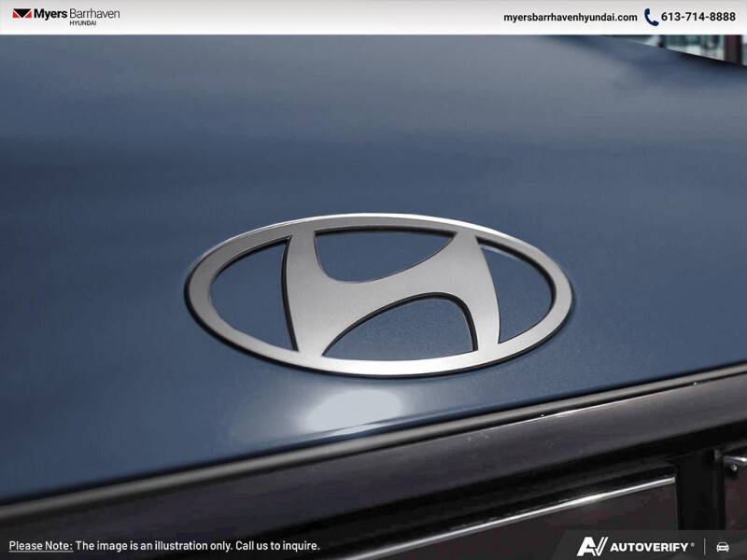
Task: Click the AUTOVERIFY wordmark text
Action: (650, 546)
